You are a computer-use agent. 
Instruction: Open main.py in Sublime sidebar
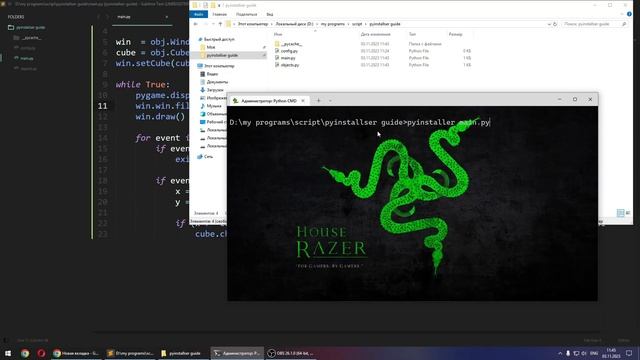coord(24,58)
